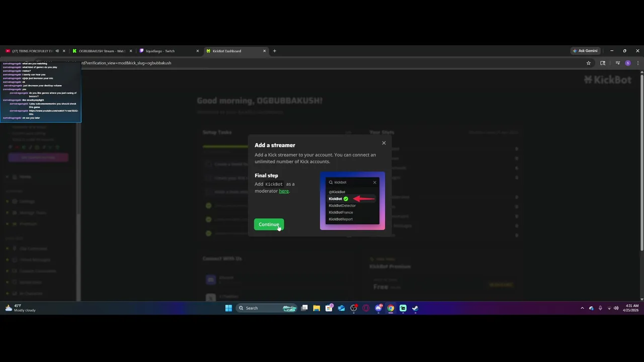This screenshot has height=362, width=644.
Task: Open the 4:31 AM clock and date
Action: click(x=632, y=308)
